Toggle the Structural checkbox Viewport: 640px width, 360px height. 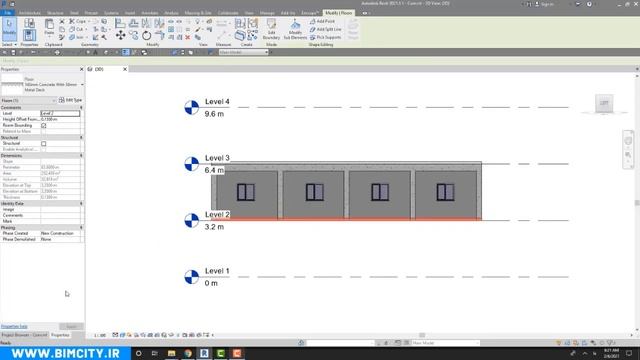[x=44, y=144]
